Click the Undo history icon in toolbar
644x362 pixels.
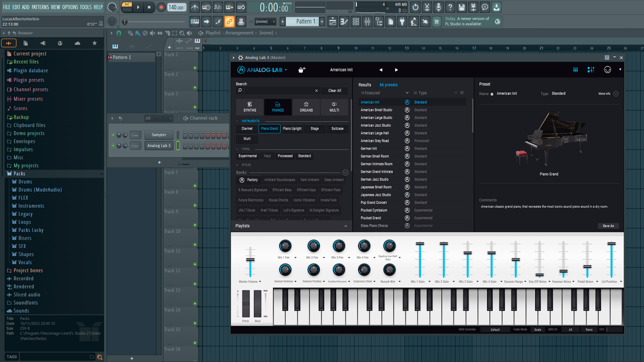pos(415,7)
